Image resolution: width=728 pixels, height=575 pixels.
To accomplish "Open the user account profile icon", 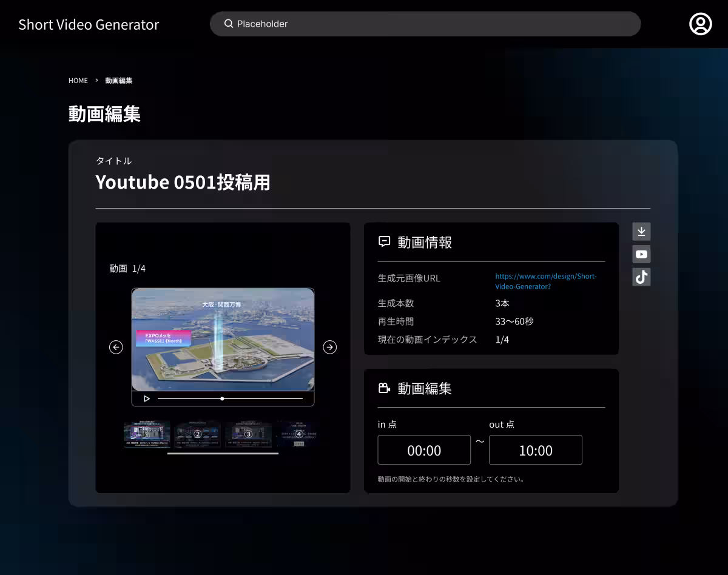I will 701,24.
